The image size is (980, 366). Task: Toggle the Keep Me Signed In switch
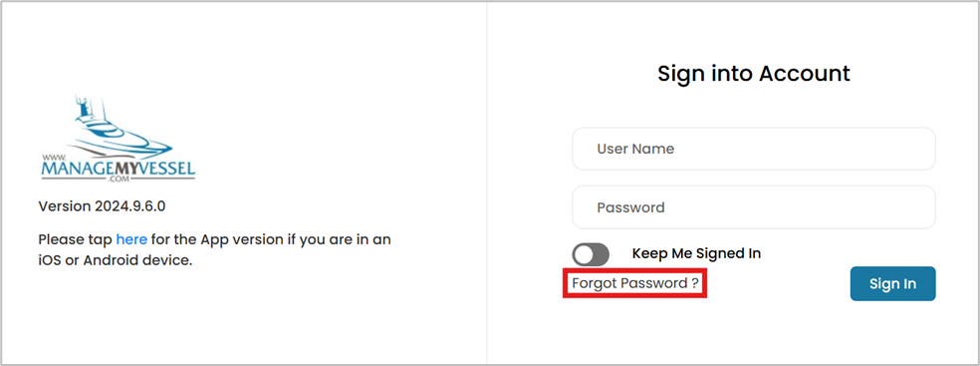coord(590,254)
